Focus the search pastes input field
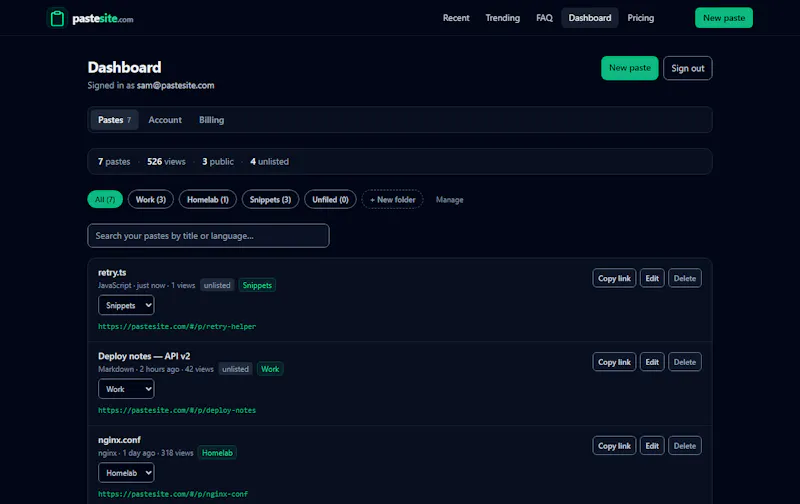Viewport: 800px width, 504px height. pyautogui.click(x=208, y=236)
